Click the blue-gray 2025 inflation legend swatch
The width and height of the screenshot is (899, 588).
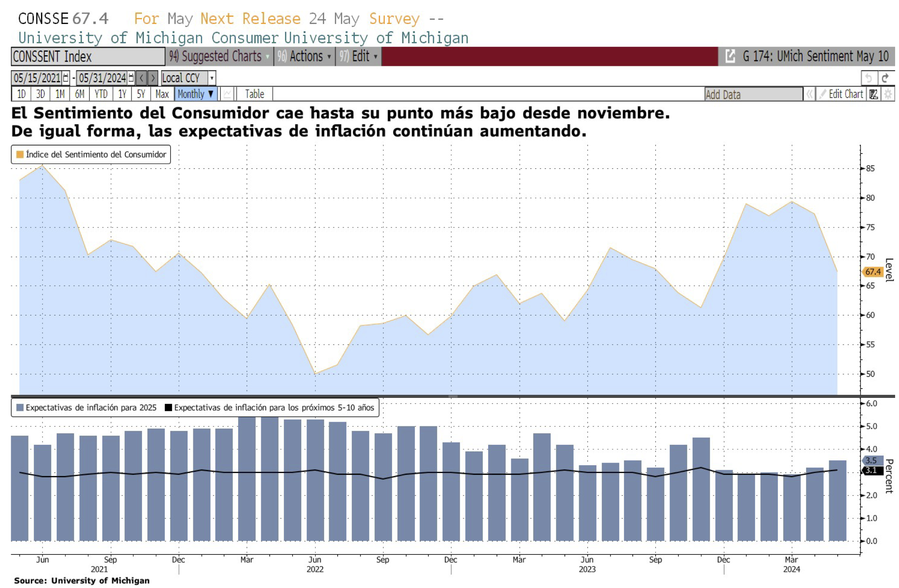(20, 408)
